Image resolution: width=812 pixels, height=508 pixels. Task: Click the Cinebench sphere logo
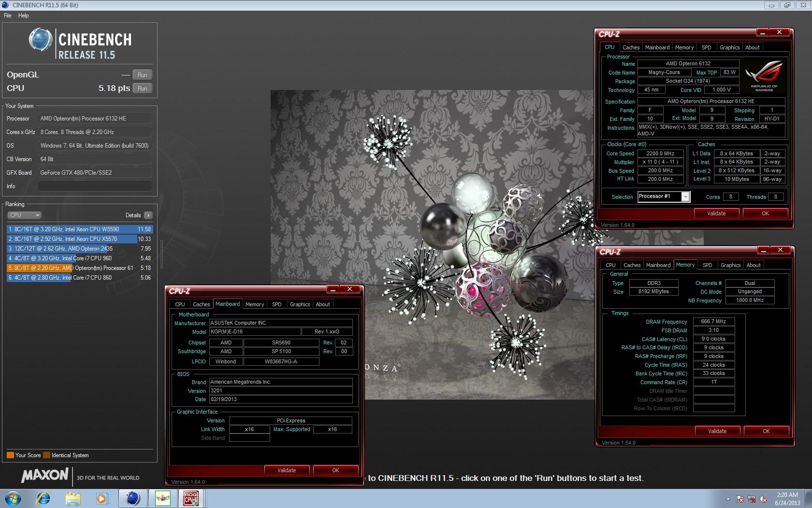tap(40, 40)
